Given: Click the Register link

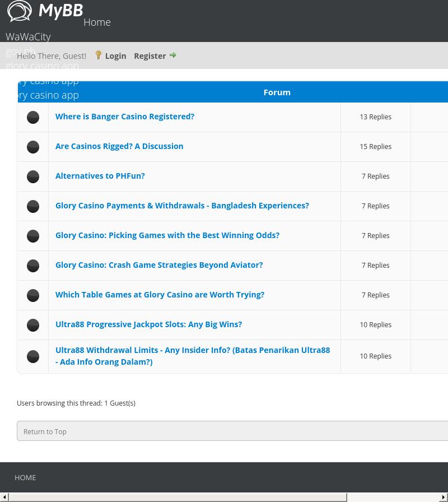Looking at the screenshot, I should pos(150,55).
